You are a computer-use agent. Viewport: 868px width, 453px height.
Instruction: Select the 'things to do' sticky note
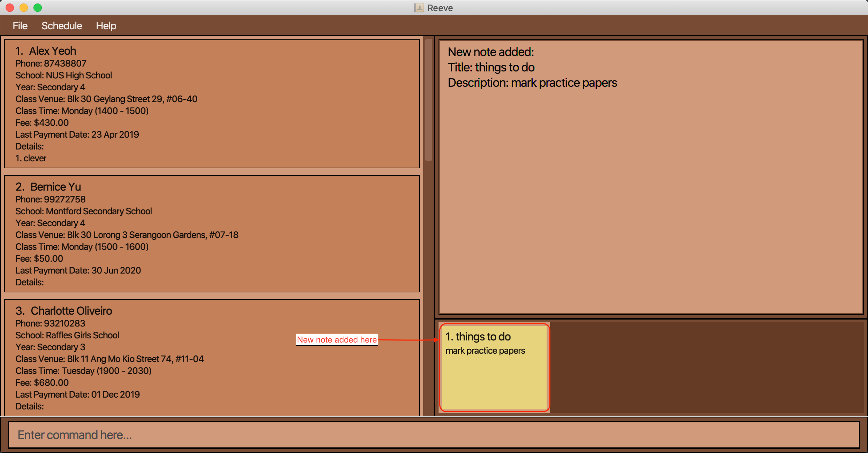click(494, 368)
